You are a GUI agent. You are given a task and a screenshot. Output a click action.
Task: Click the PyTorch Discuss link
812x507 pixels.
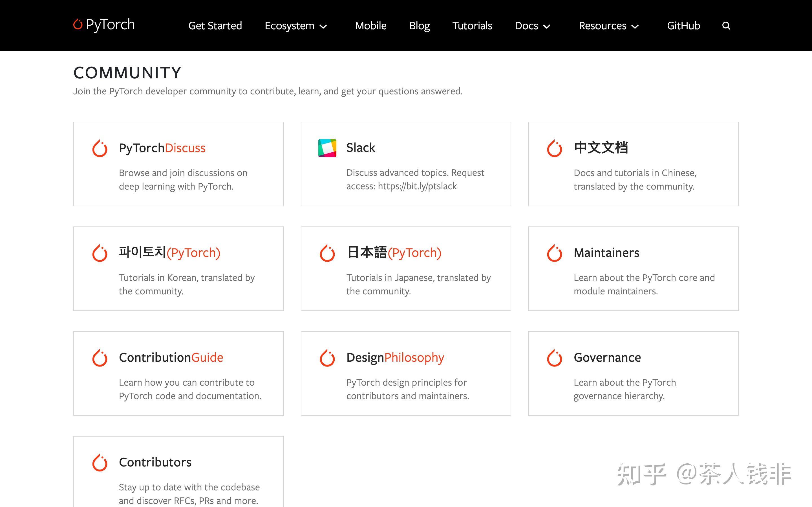point(162,148)
